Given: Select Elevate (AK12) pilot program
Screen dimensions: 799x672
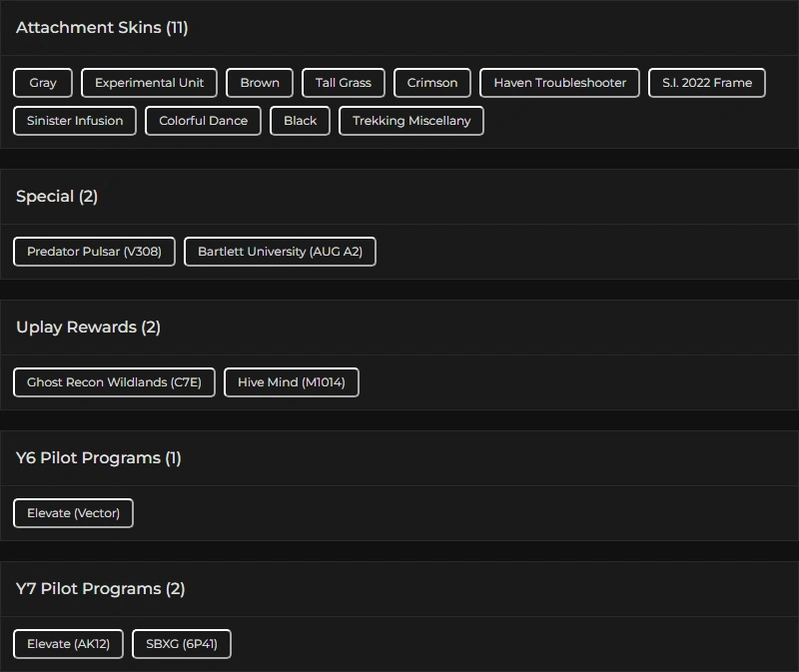Looking at the screenshot, I should click(x=68, y=644).
